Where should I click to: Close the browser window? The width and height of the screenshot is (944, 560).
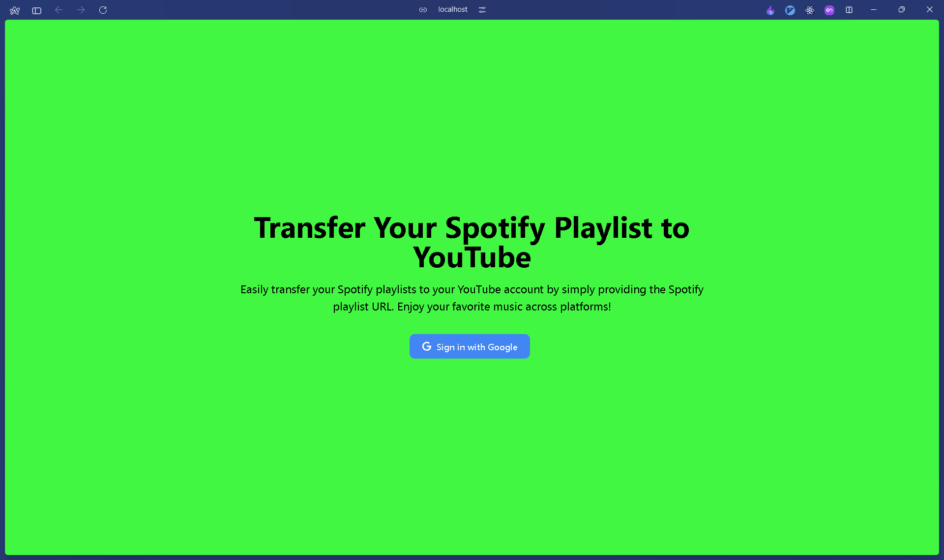pos(930,9)
